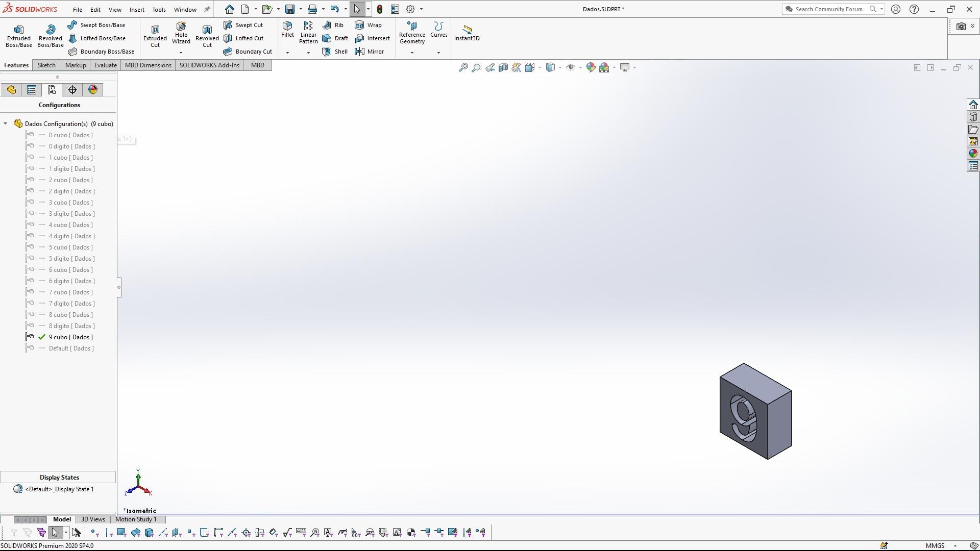
Task: Open the Hole Wizard dropdown arrow
Action: point(181,53)
